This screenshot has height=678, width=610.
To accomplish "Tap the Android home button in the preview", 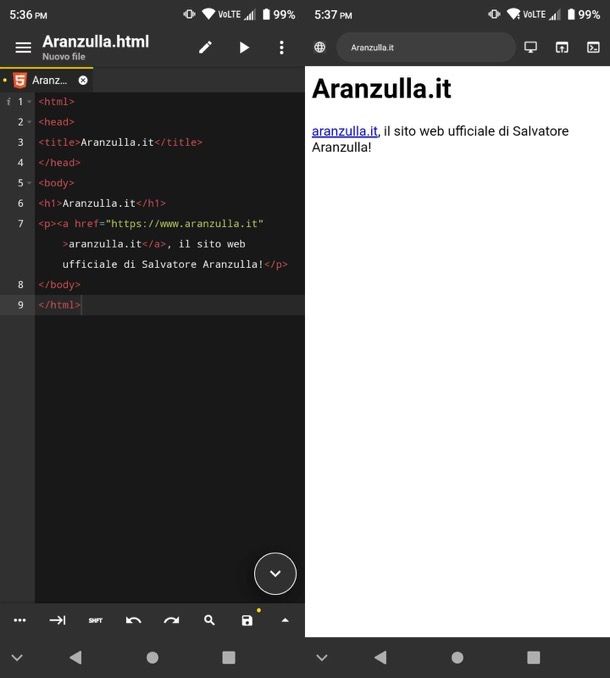I will pos(457,658).
